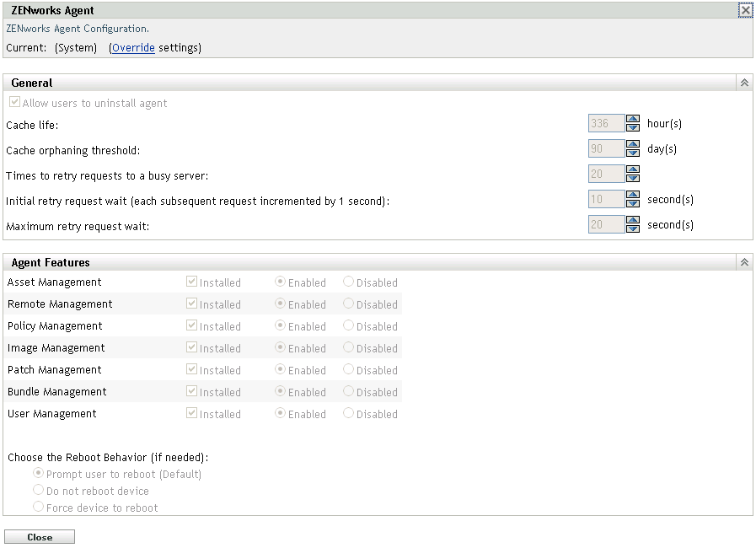Increase busy server retry times up arrow
756x548 pixels.
[633, 169]
